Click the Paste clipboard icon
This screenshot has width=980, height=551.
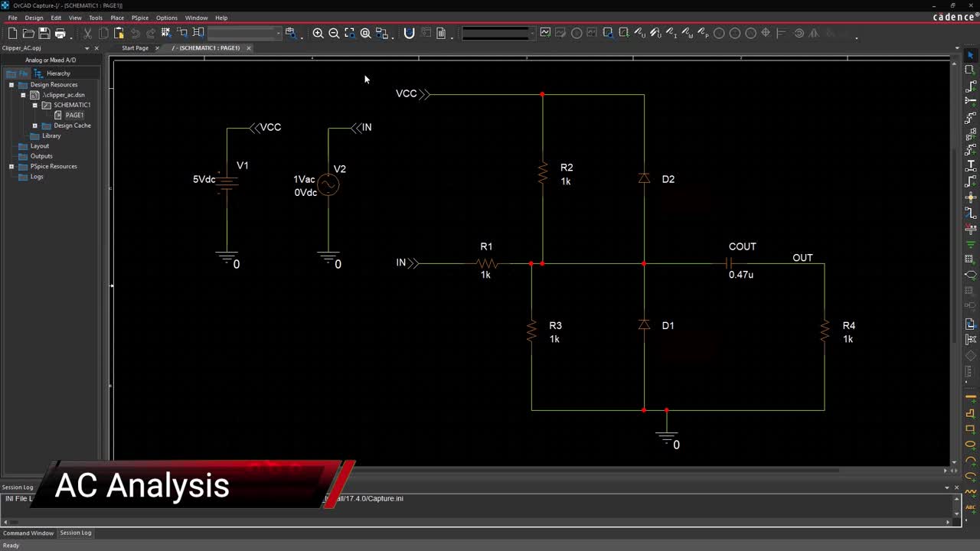pos(119,33)
